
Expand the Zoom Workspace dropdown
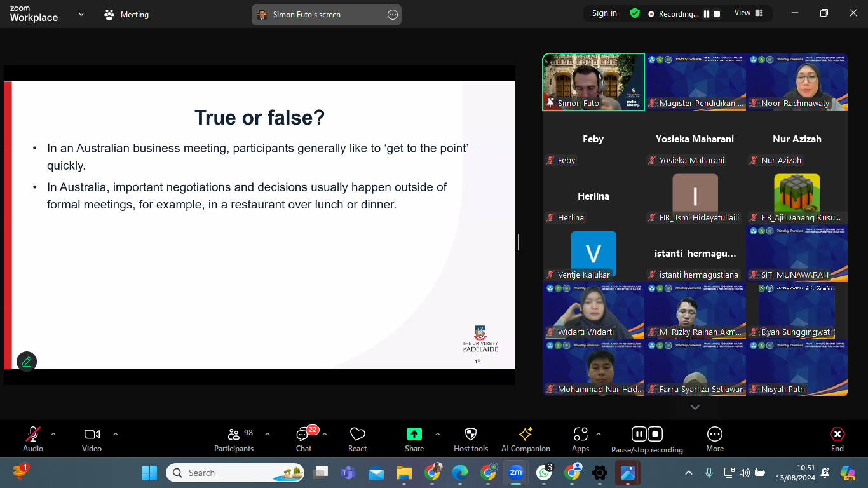pyautogui.click(x=80, y=13)
